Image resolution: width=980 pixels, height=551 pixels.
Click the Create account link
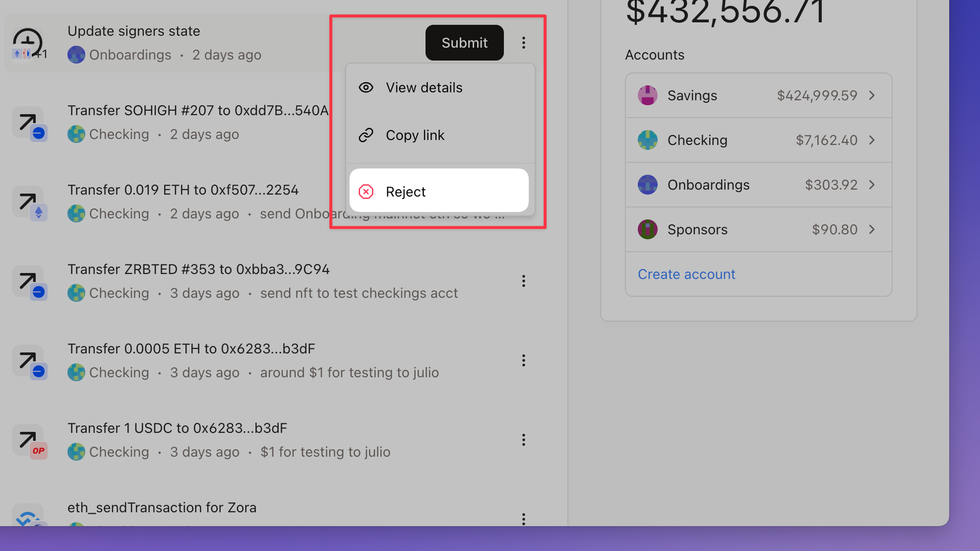point(686,274)
